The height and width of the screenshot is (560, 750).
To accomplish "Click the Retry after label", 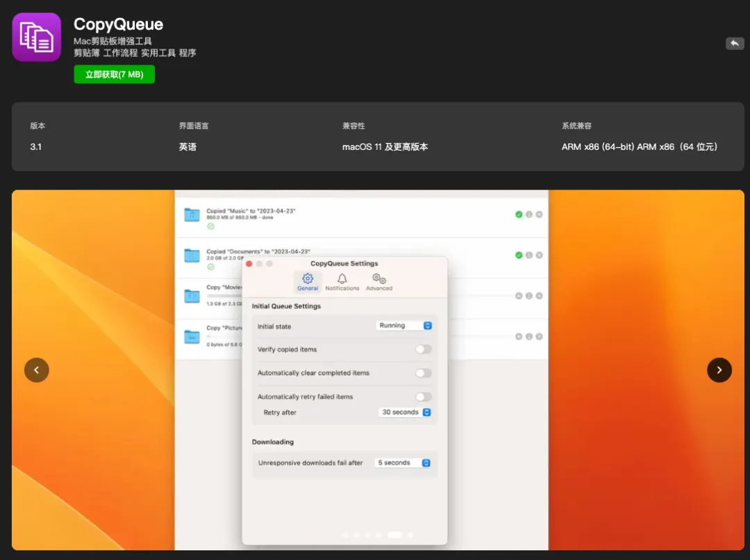I will pyautogui.click(x=280, y=412).
